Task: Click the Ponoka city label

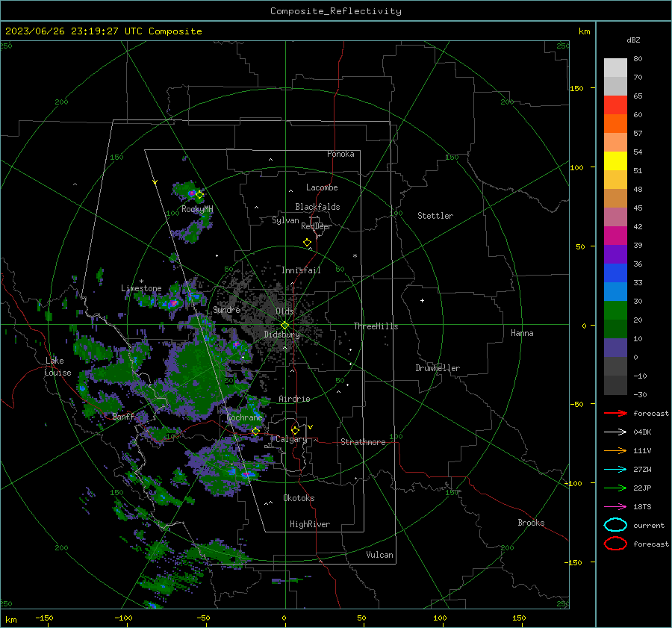Action: (x=340, y=154)
